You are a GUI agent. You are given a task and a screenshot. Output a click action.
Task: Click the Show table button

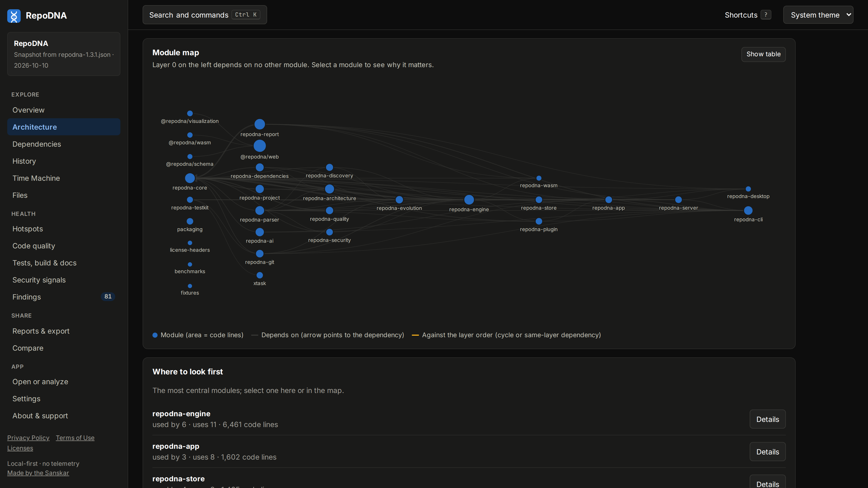[x=763, y=54]
